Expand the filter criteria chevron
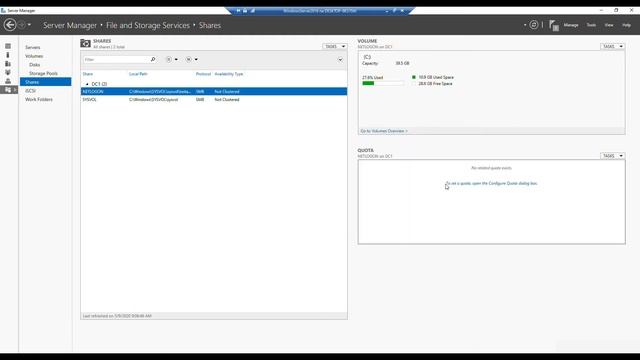 [x=340, y=60]
